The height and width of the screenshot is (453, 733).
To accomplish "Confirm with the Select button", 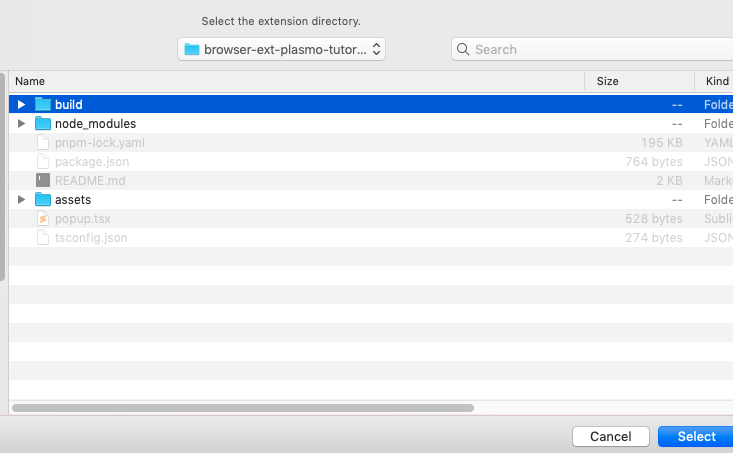I will 696,437.
